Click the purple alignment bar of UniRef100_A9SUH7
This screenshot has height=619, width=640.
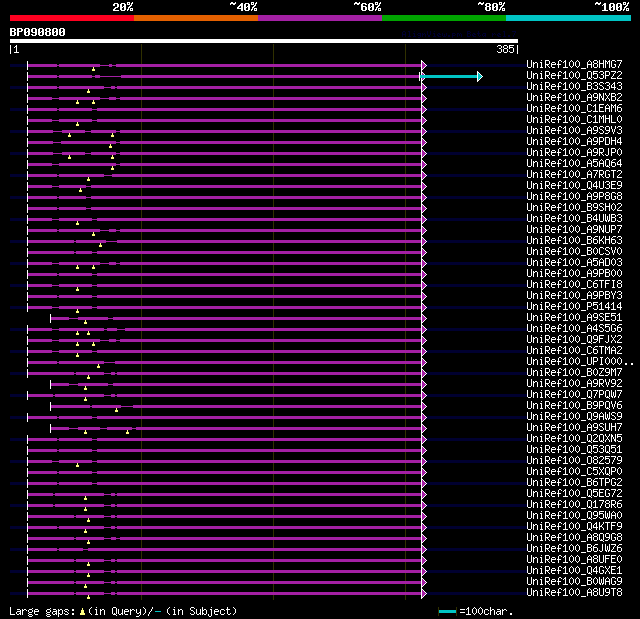tap(236, 428)
